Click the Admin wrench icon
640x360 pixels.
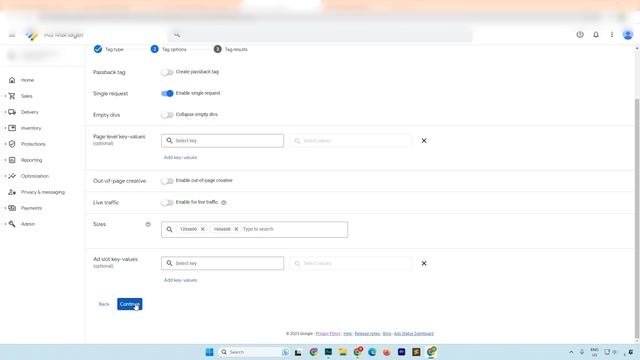[x=12, y=224]
